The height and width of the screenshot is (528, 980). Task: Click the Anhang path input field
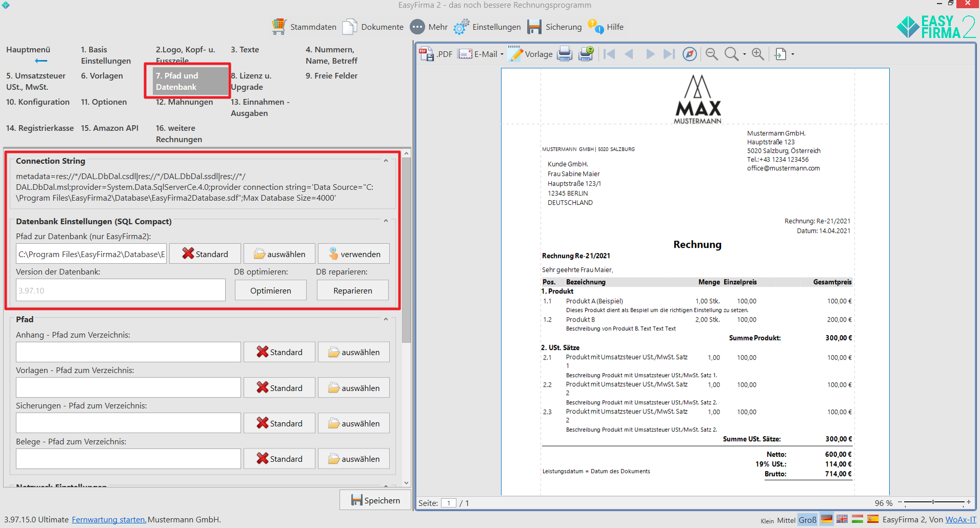coord(128,352)
